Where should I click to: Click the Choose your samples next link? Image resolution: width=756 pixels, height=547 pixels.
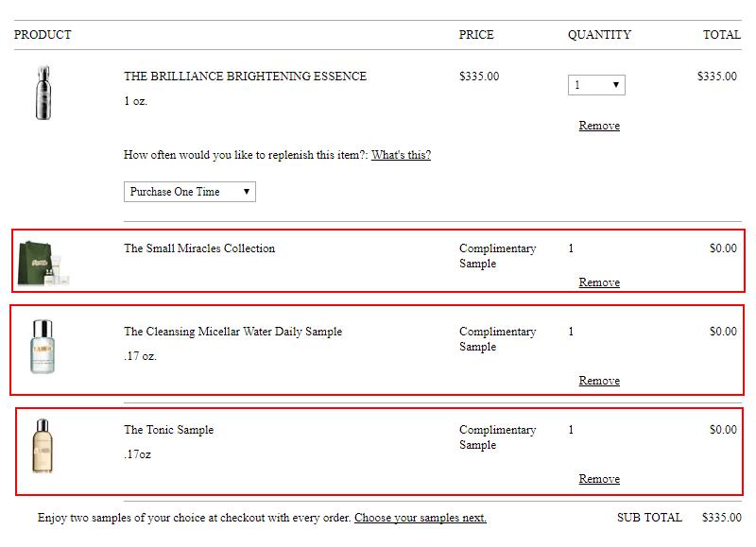pos(421,518)
